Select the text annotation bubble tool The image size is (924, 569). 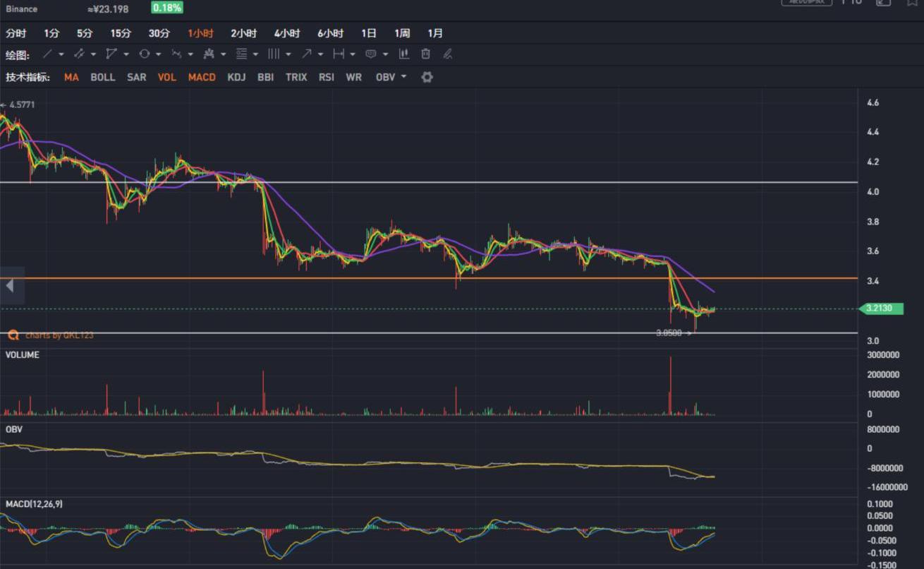point(371,54)
